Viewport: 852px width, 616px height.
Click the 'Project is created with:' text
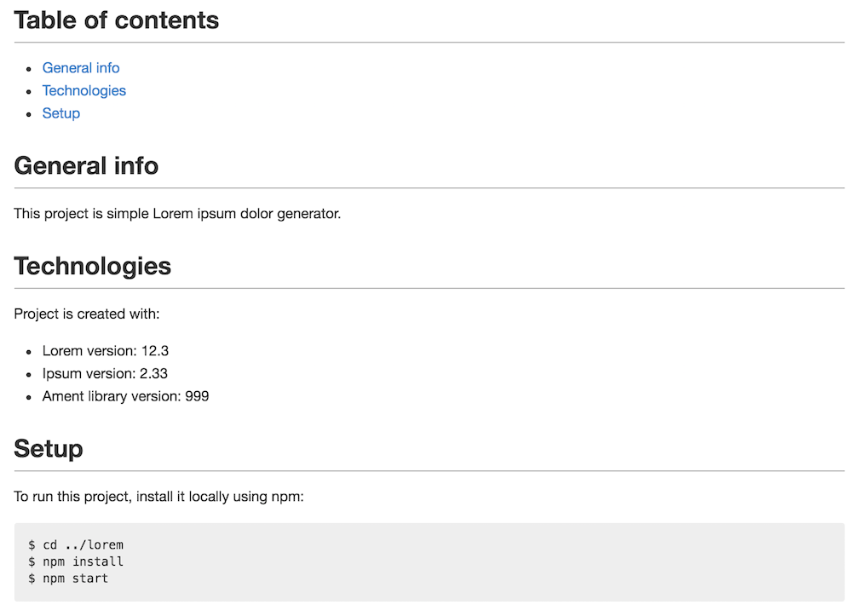point(87,314)
